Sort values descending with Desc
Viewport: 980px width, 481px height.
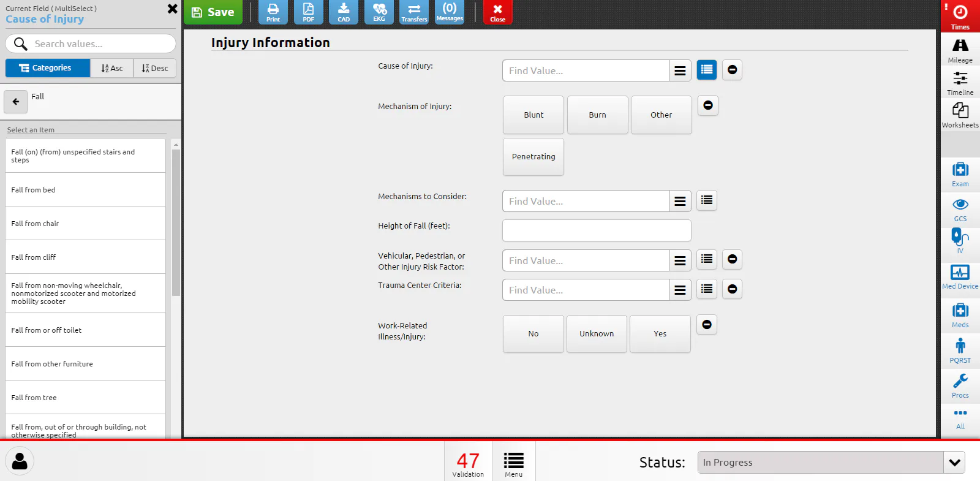[155, 68]
